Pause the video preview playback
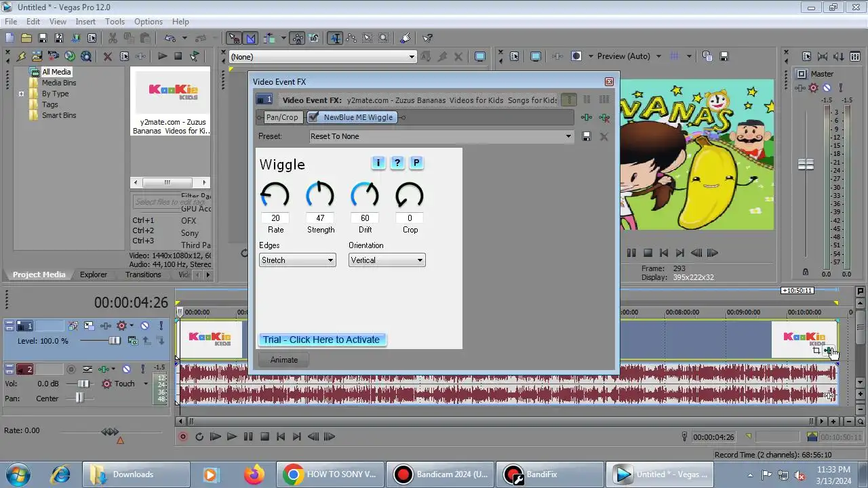868x488 pixels. pos(631,253)
